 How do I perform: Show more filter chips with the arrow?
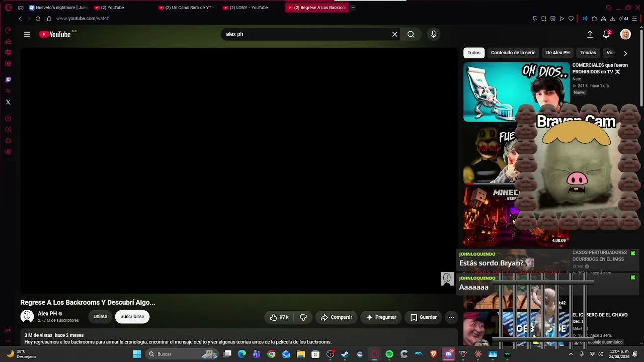[625, 53]
